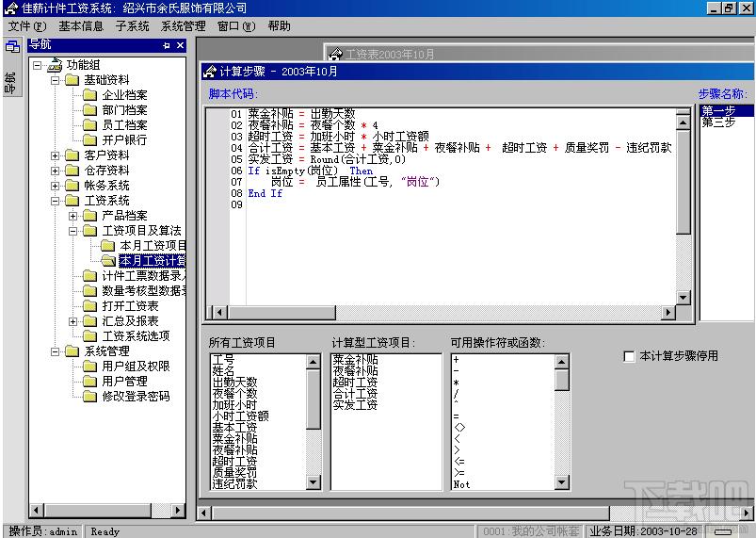Image resolution: width=756 pixels, height=538 pixels.
Task: Click the 本月工资项目 folder icon
Action: click(x=107, y=246)
